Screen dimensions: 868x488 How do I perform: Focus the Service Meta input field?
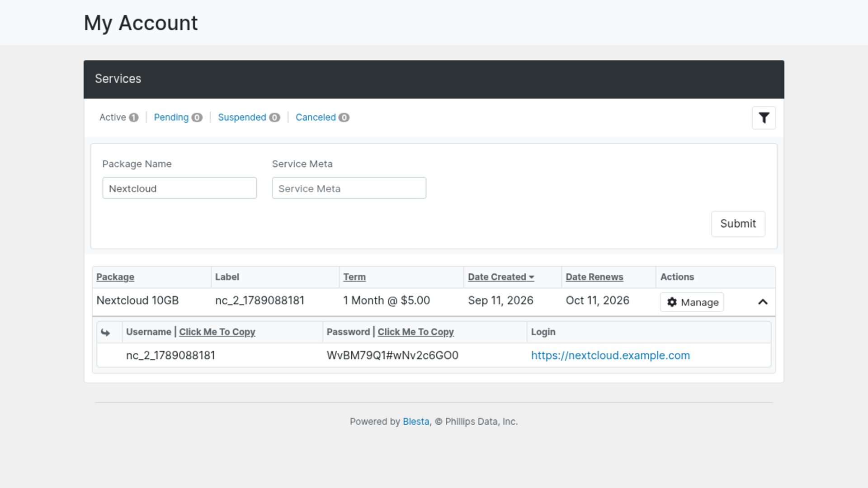pyautogui.click(x=349, y=188)
